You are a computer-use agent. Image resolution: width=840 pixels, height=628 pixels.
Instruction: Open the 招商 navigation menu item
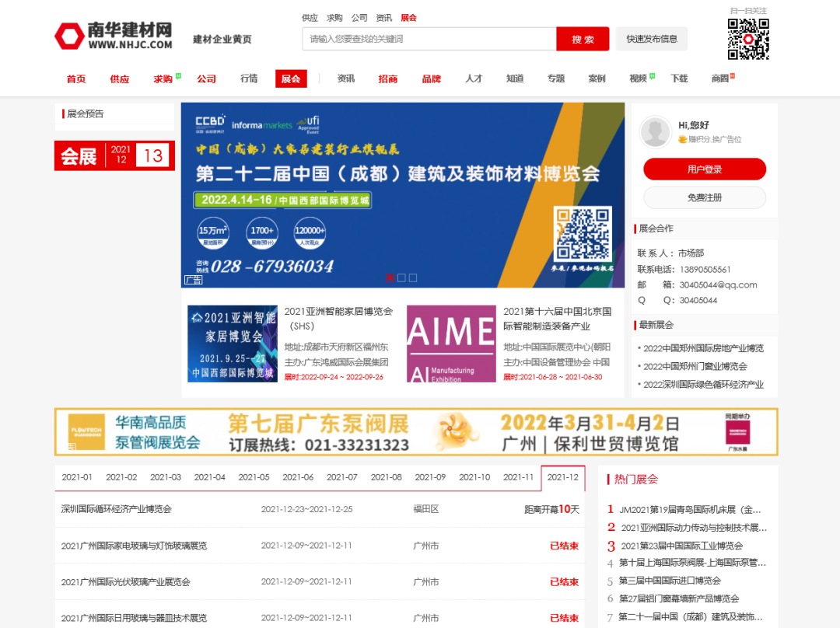(x=388, y=78)
